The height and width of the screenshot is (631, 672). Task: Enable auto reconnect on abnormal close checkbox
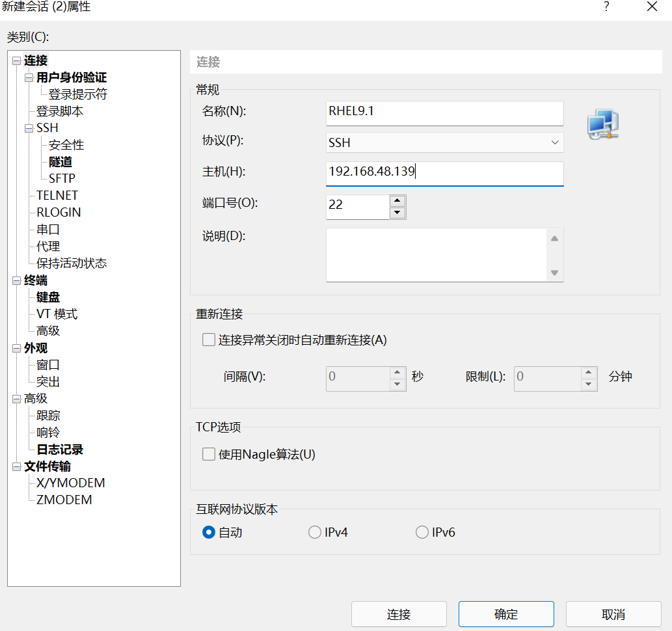point(209,340)
